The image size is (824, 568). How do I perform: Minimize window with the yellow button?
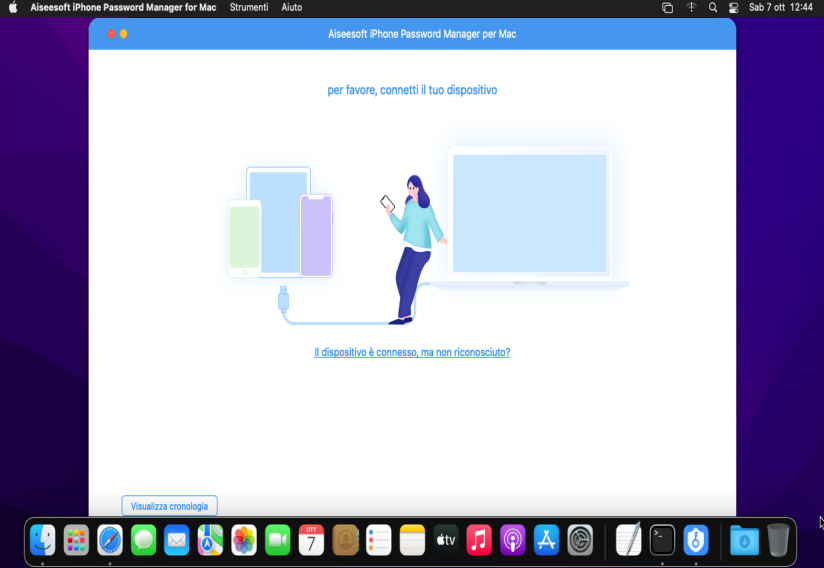[x=123, y=34]
